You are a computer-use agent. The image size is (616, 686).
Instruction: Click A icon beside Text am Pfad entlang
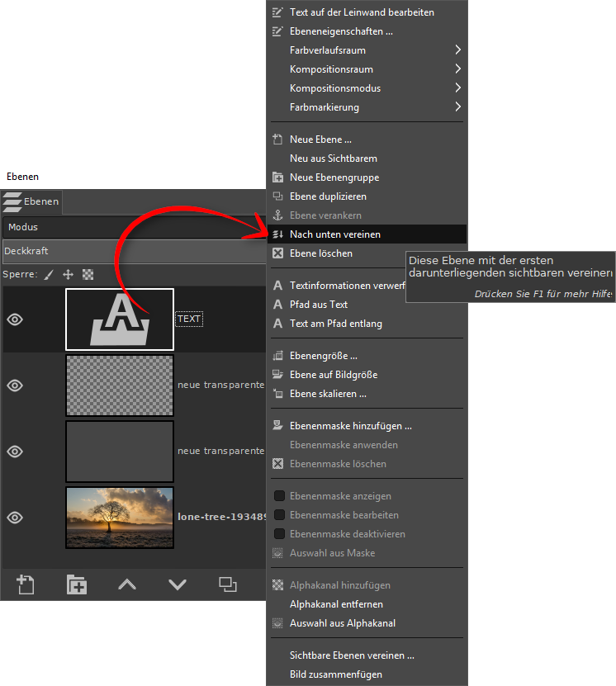coord(277,324)
